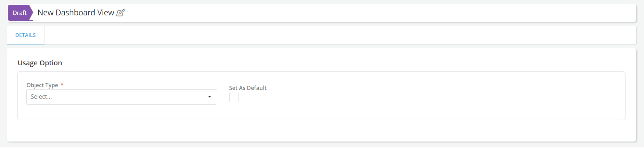This screenshot has width=644, height=147.
Task: Click the Select... placeholder text
Action: [x=41, y=97]
